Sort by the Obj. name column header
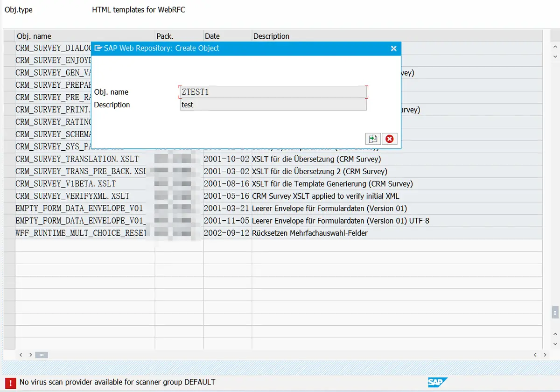This screenshot has width=560, height=392. [x=85, y=36]
